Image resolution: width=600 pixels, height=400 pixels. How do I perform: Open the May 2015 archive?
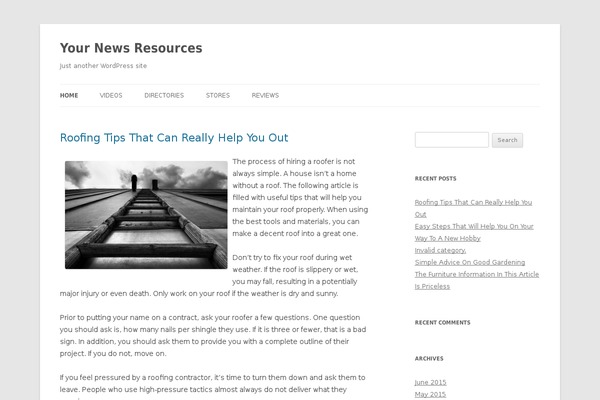coord(430,394)
